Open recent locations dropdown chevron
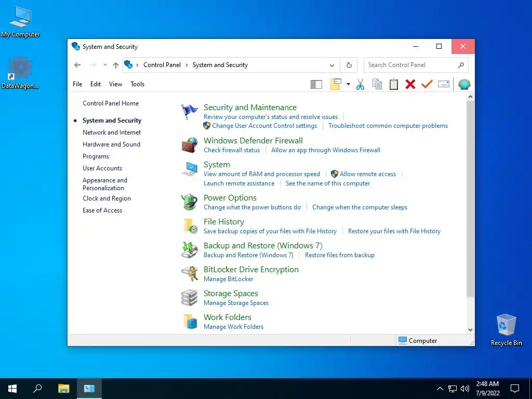The image size is (532, 399). pos(105,65)
